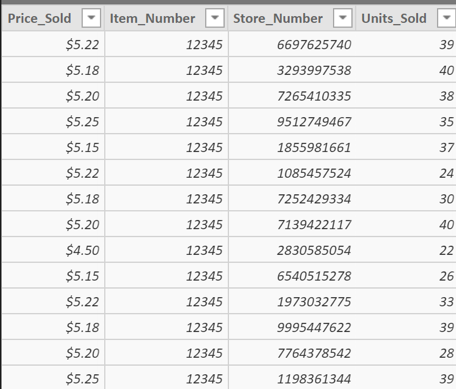Open the Units_Sold column filter dropdown
Image resolution: width=456 pixels, height=389 pixels.
pyautogui.click(x=447, y=18)
